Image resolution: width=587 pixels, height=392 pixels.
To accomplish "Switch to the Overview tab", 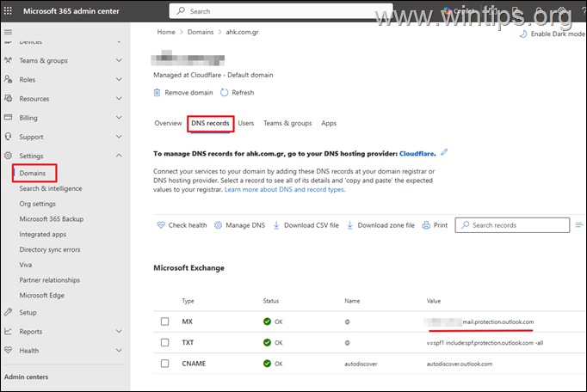I will pos(168,123).
